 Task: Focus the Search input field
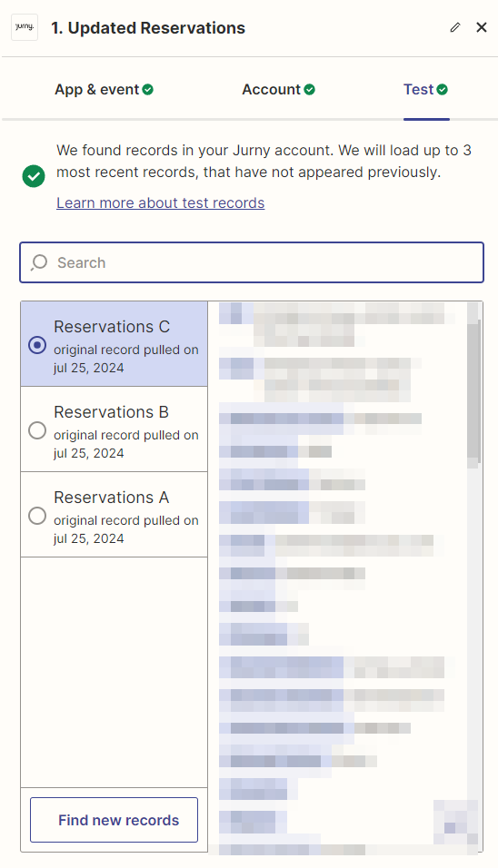(x=252, y=262)
